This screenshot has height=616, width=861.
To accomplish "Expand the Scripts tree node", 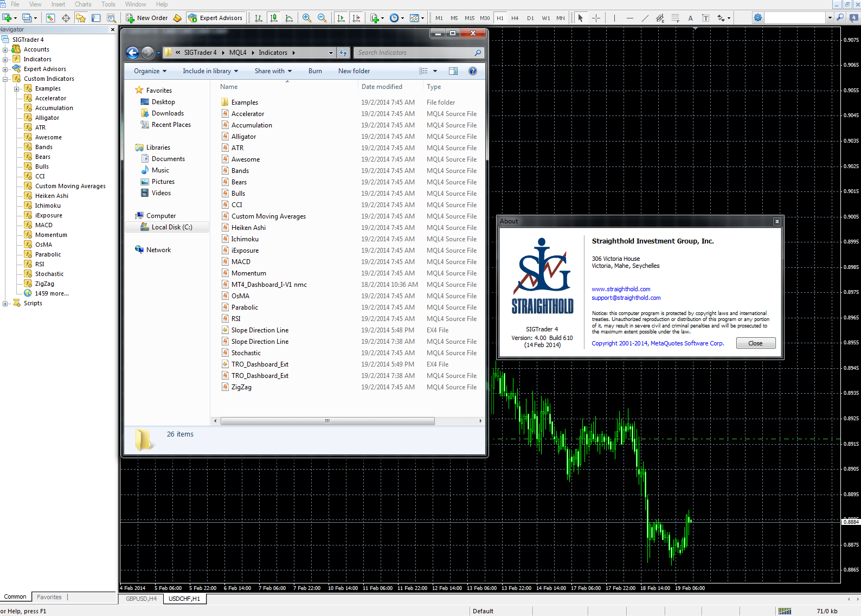I will click(5, 303).
